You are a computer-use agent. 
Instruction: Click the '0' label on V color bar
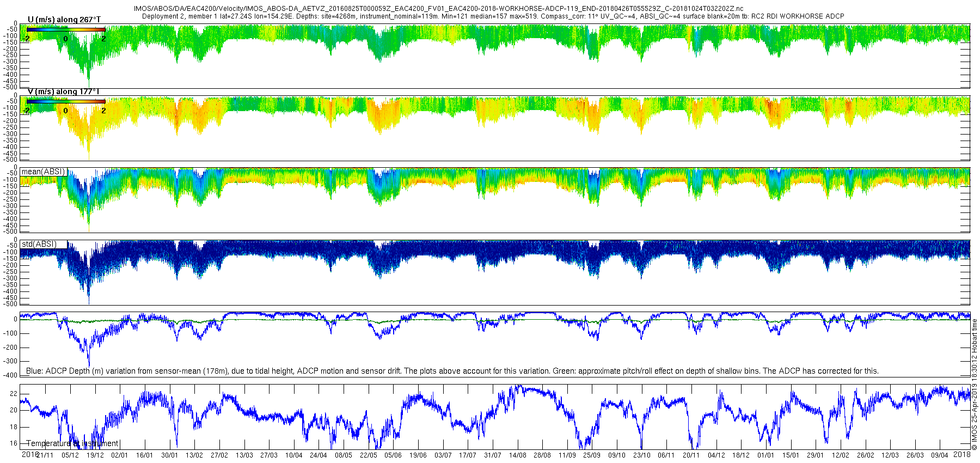click(66, 111)
